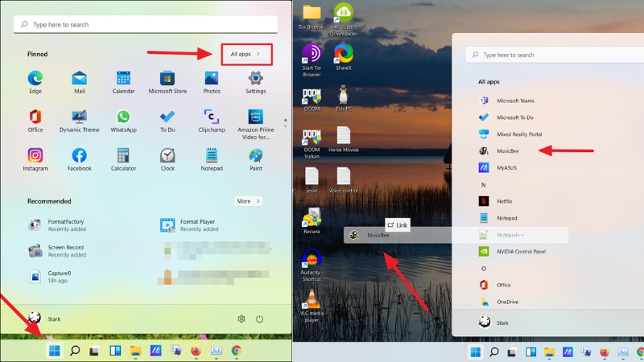Click the Stark user profile below Recommended
This screenshot has height=362, width=644.
(44, 319)
